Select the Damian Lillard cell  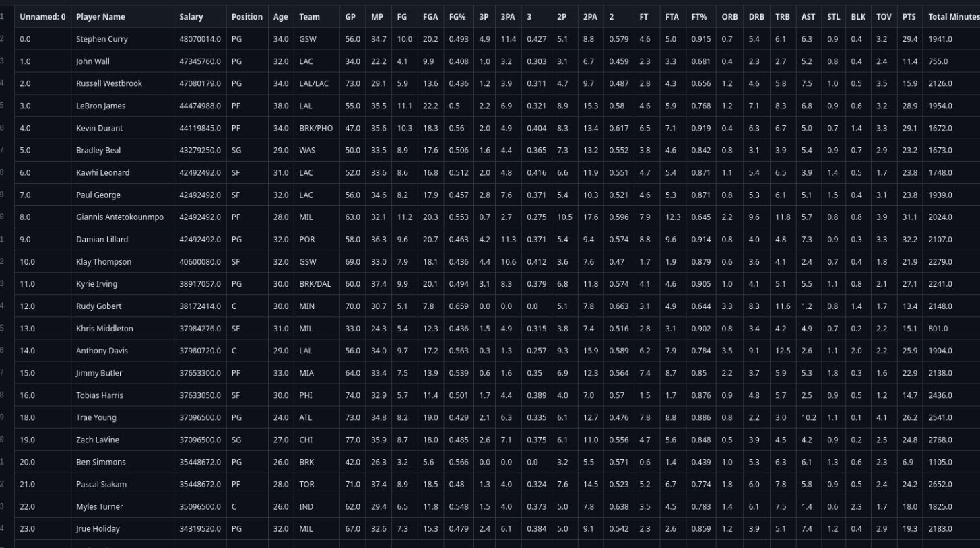tap(122, 239)
